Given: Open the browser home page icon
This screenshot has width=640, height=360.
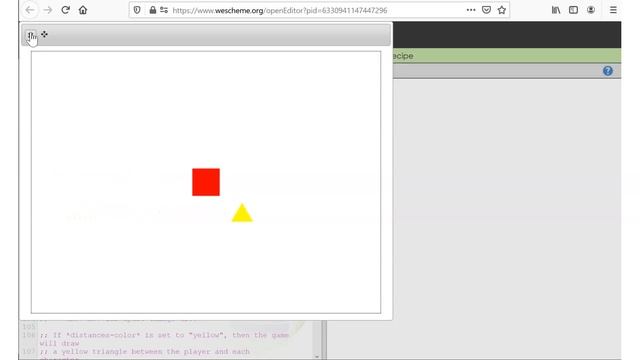Looking at the screenshot, I should (83, 10).
